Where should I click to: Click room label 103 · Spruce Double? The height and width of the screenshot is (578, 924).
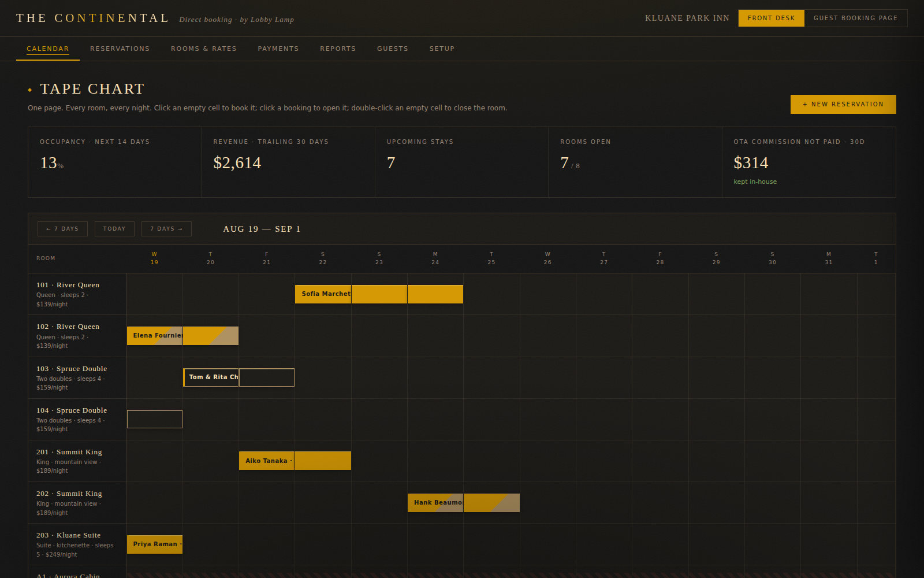(x=72, y=369)
